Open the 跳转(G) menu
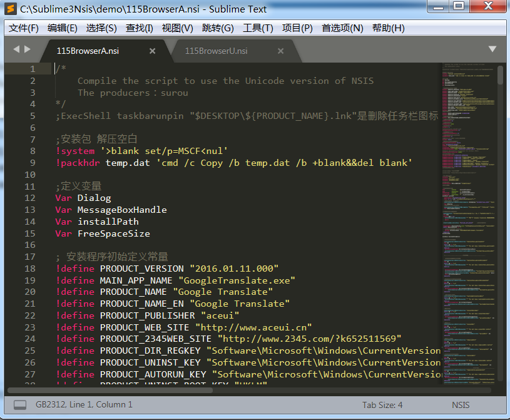Image resolution: width=510 pixels, height=420 pixels. click(x=218, y=28)
